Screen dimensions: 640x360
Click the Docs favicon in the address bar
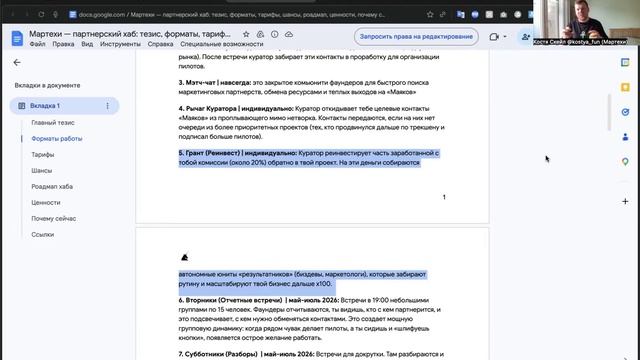coord(73,14)
